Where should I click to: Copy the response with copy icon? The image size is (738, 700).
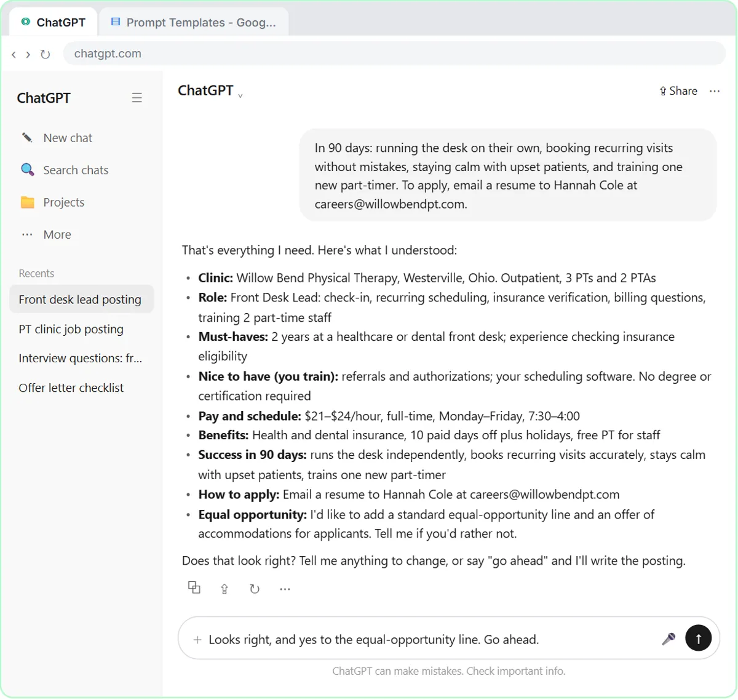(x=194, y=587)
